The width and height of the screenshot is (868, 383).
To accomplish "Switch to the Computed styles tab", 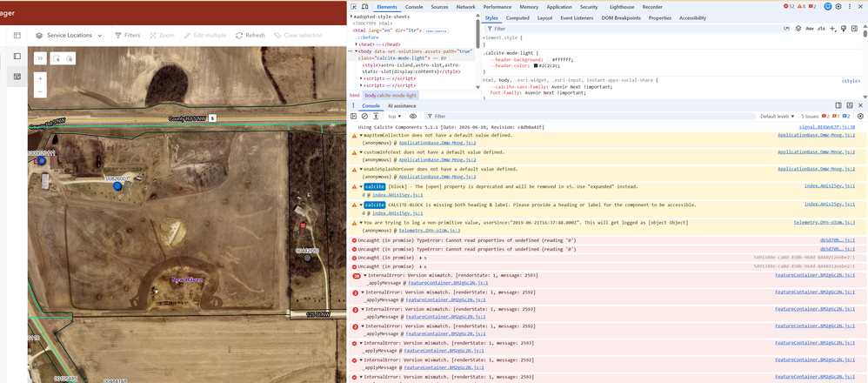I will (517, 17).
